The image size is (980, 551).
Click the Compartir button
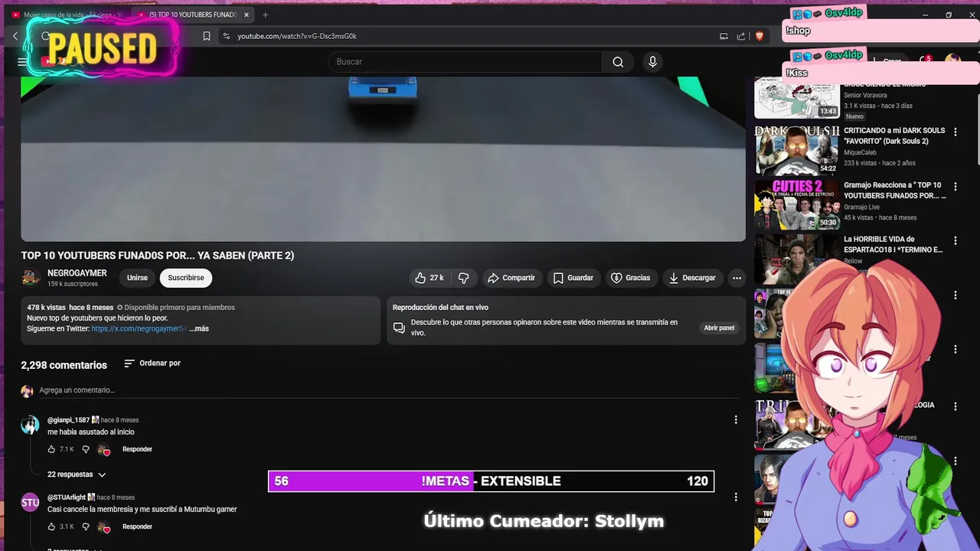(x=511, y=278)
